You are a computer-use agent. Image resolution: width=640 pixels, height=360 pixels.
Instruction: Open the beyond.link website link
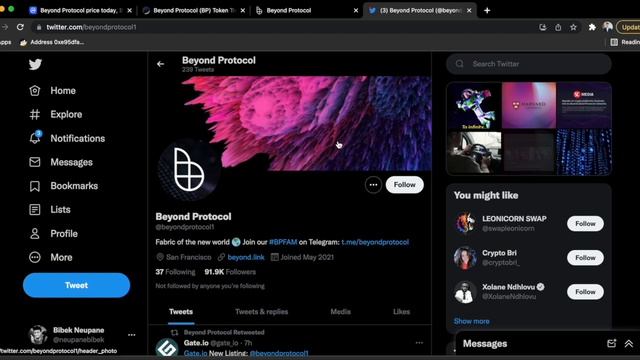point(246,257)
